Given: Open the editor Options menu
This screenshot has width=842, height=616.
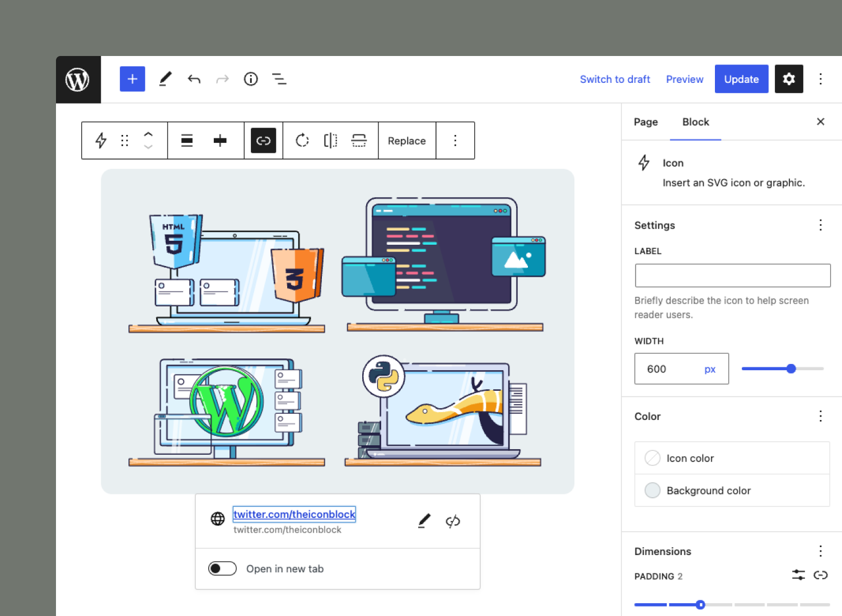Looking at the screenshot, I should tap(820, 79).
